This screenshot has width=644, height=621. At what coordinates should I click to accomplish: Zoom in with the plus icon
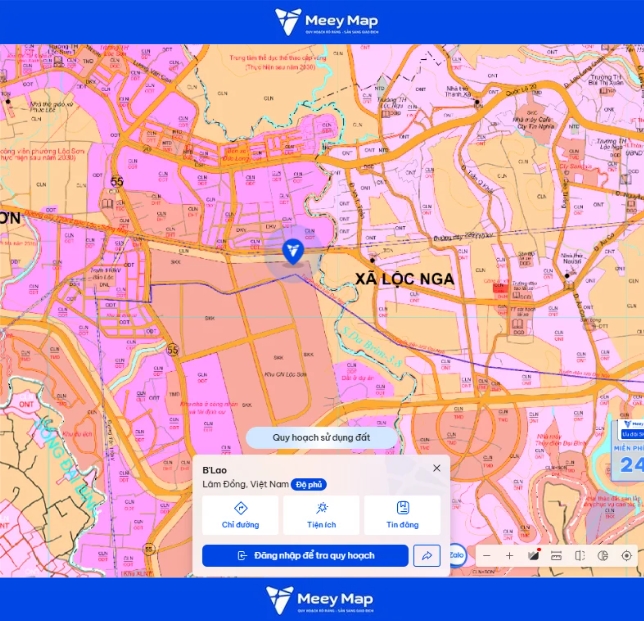click(x=509, y=556)
